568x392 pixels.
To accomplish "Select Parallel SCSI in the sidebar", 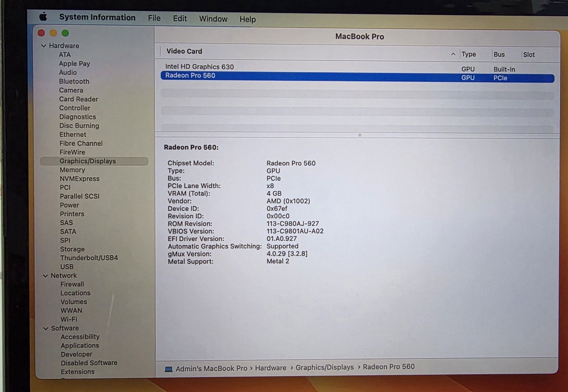I will click(x=80, y=196).
